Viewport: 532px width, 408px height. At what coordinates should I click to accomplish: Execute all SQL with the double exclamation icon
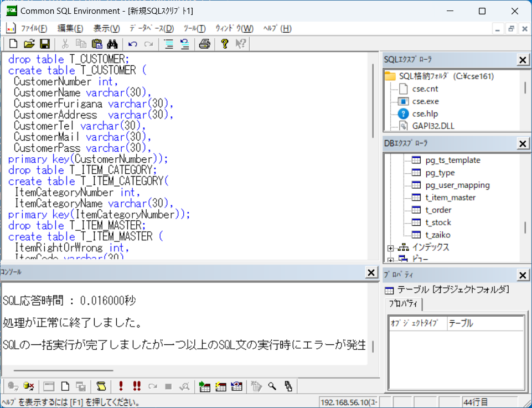[x=137, y=386]
